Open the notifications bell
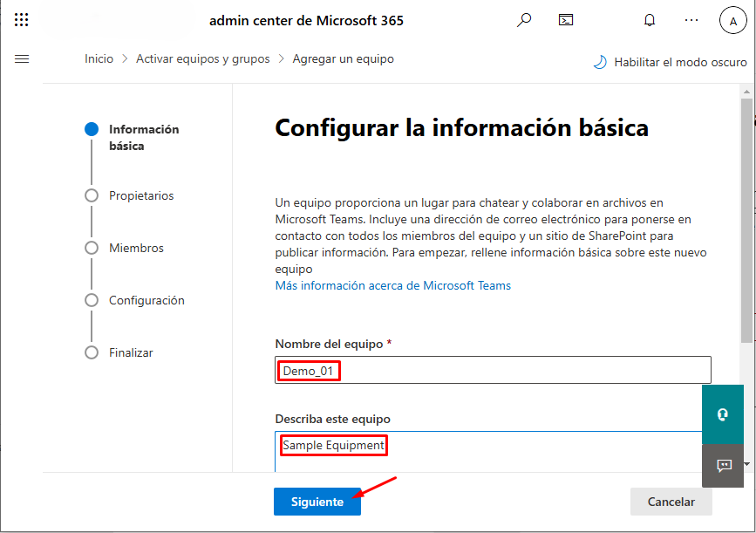This screenshot has height=533, width=756. pos(650,20)
